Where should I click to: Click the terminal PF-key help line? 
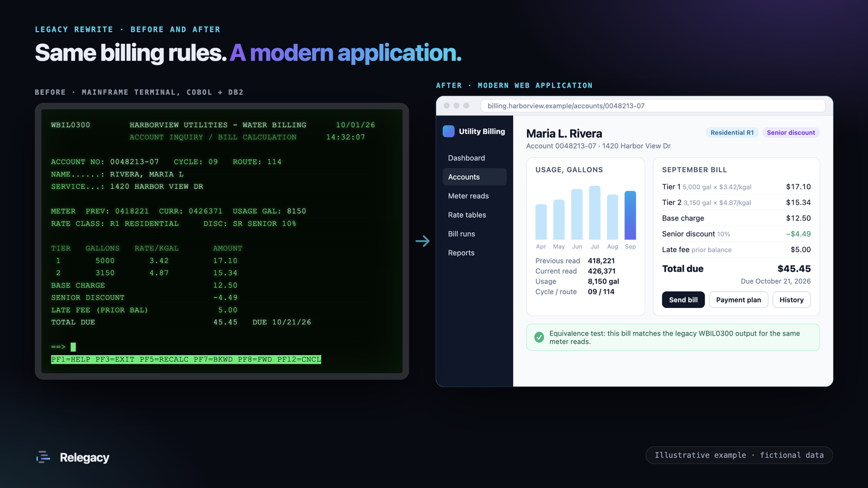coord(186,359)
